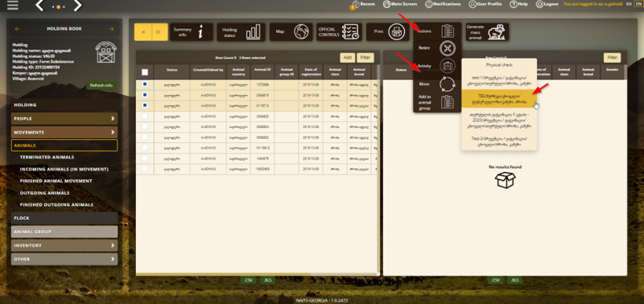Viewport: 644px width, 304px height.
Task: Log out of the application
Action: coord(547,4)
